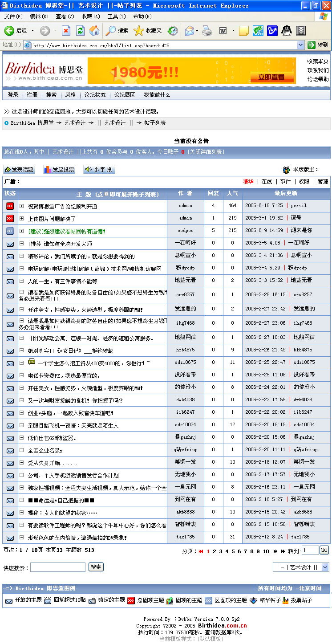Open 论坛展区 in the forum nav bar

[125, 95]
